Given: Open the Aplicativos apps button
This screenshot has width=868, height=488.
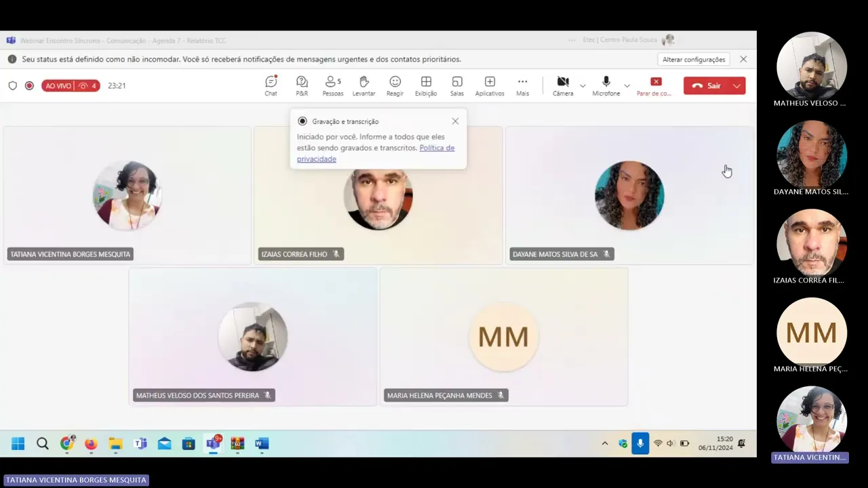Looking at the screenshot, I should pos(490,85).
